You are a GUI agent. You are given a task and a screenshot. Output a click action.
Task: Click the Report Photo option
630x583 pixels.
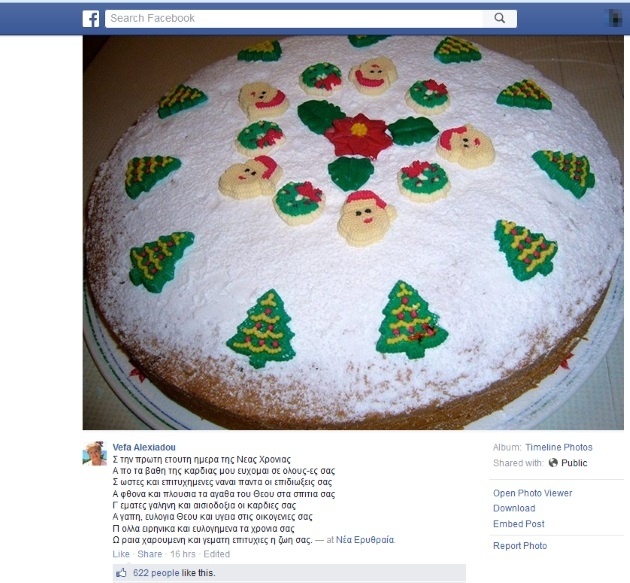click(x=520, y=546)
